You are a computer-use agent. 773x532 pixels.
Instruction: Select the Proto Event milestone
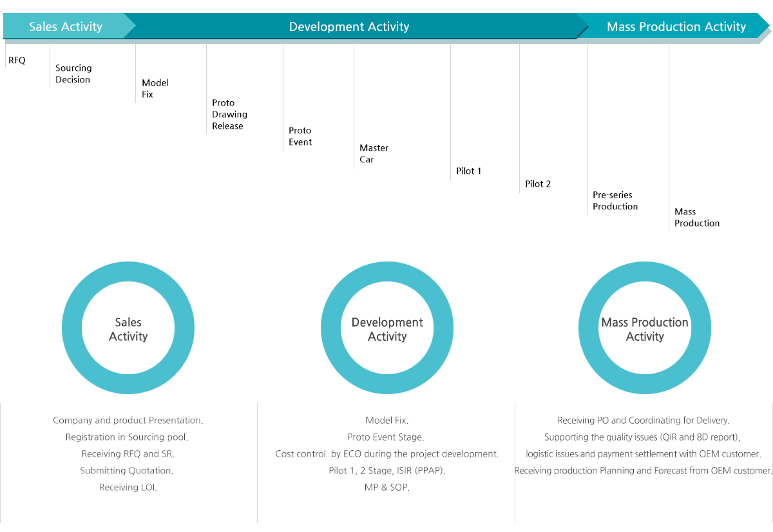click(300, 136)
